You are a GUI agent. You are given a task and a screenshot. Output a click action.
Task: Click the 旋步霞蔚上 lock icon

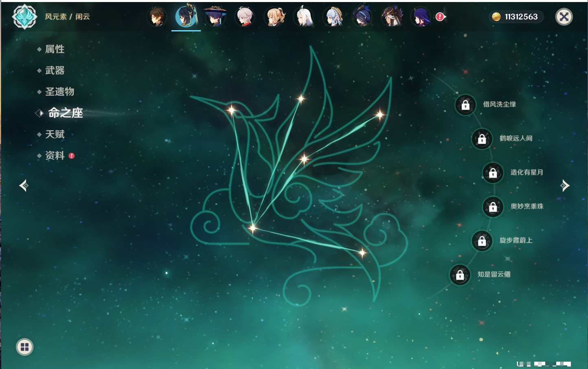click(482, 241)
